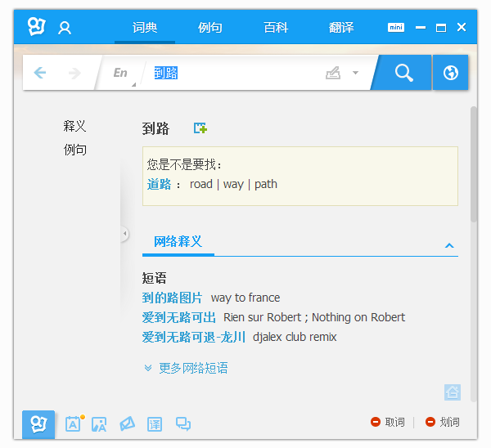Image resolution: width=491 pixels, height=448 pixels.
Task: Toggle the 划词 selection translate switch
Action: 443,422
